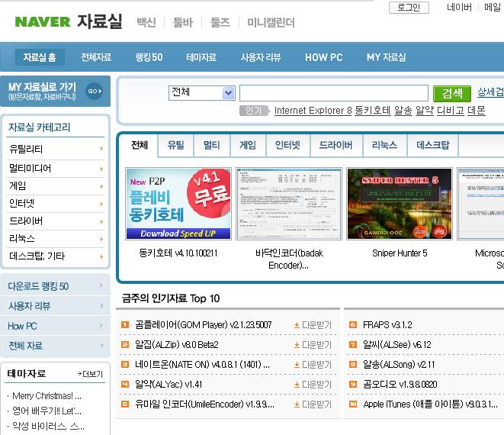Click the 툴바 header link

[x=183, y=22]
